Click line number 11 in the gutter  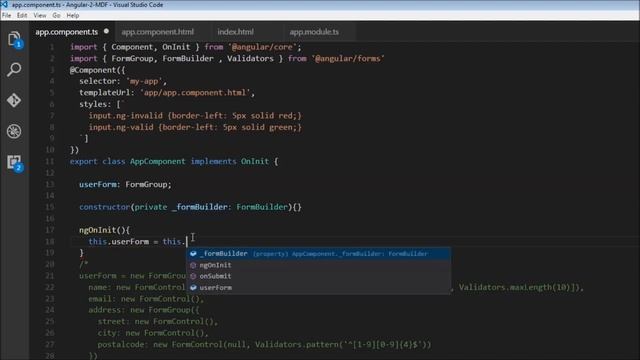pos(49,162)
